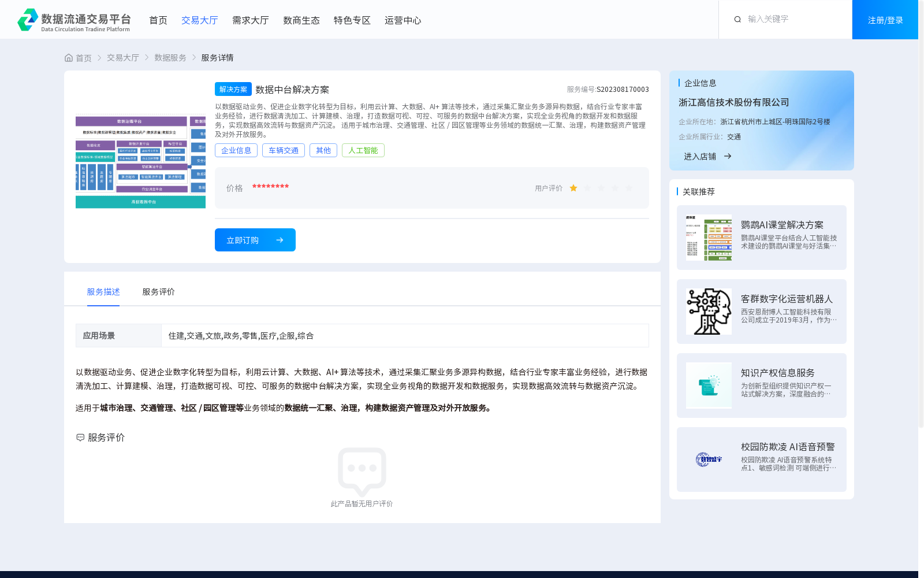
Task: Click the fourth rating star
Action: pos(615,188)
